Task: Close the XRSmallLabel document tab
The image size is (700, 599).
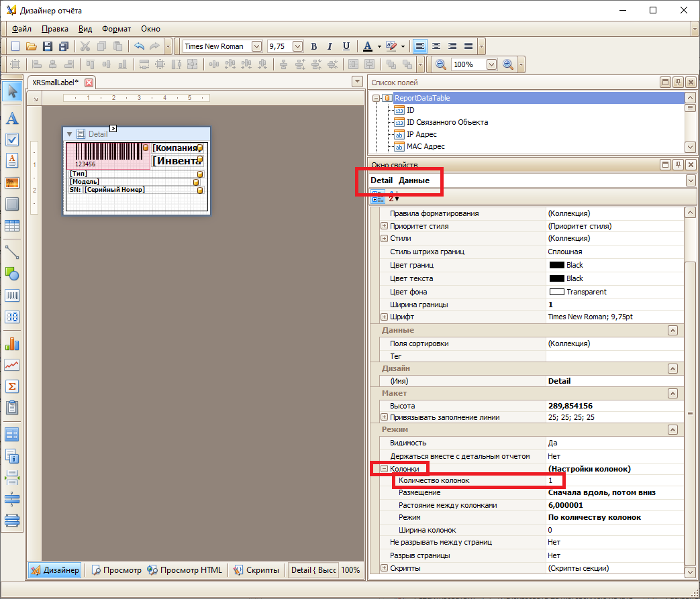Action: [x=89, y=83]
